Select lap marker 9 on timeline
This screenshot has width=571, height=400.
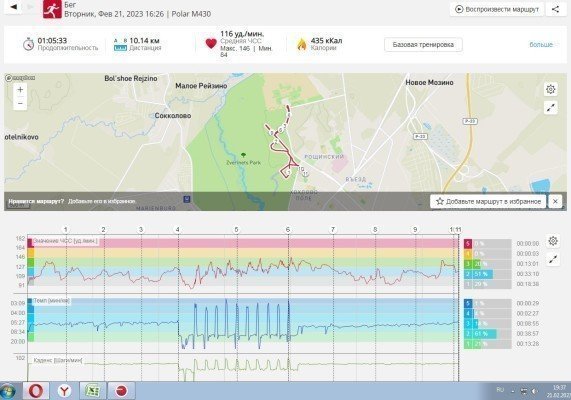415,230
